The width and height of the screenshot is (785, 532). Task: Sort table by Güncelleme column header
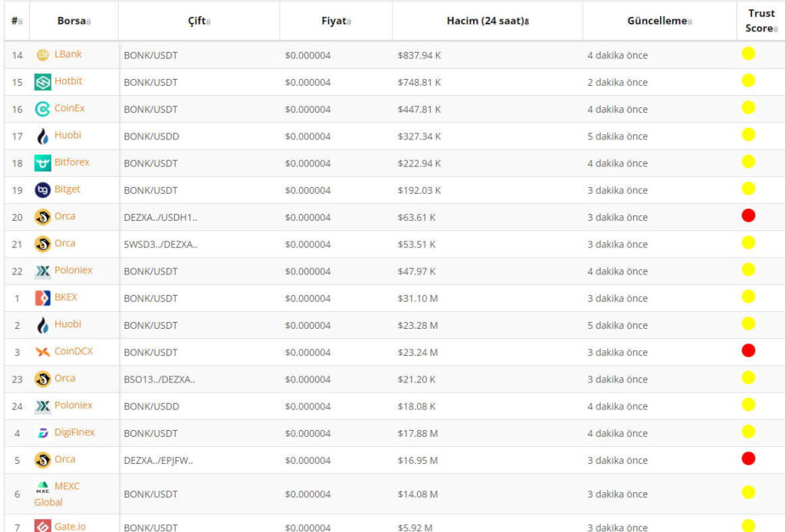click(659, 21)
